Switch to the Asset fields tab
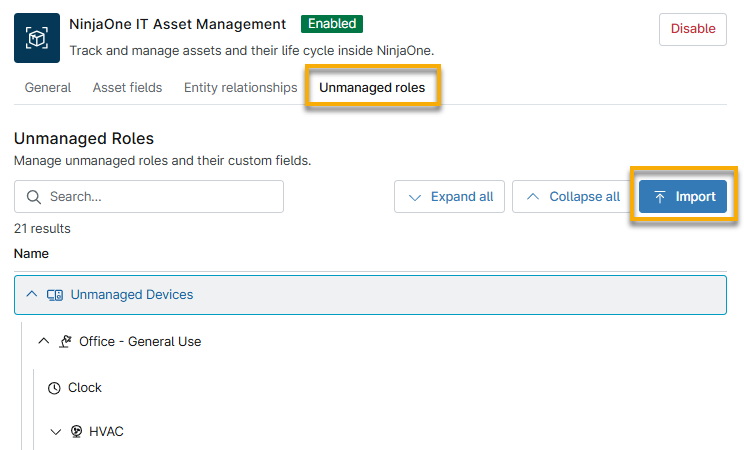The height and width of the screenshot is (450, 744). tap(127, 87)
